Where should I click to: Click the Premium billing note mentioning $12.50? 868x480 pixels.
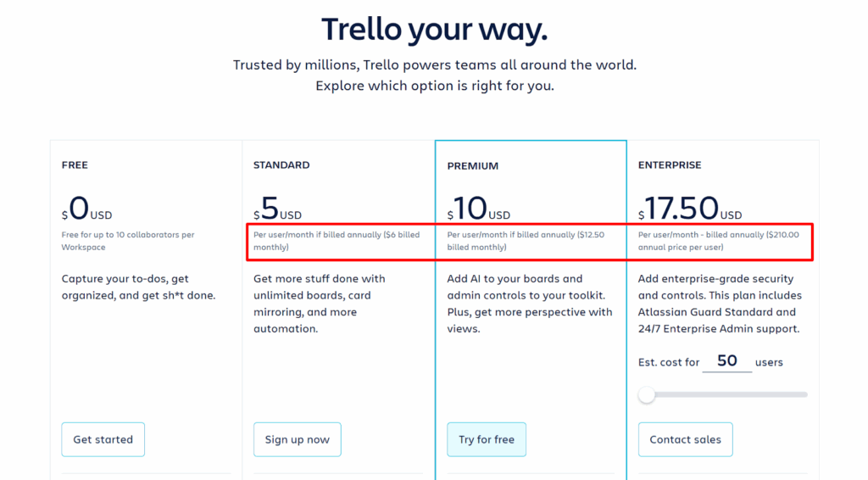click(x=526, y=241)
